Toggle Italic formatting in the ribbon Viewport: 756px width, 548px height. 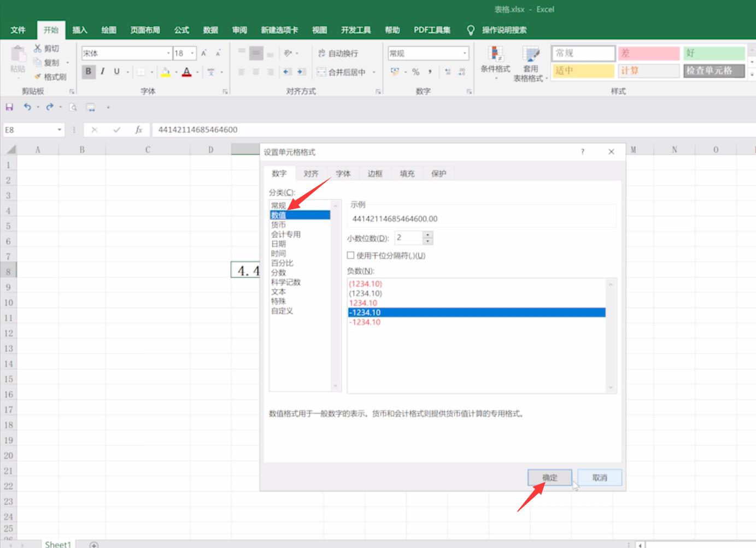[x=102, y=72]
